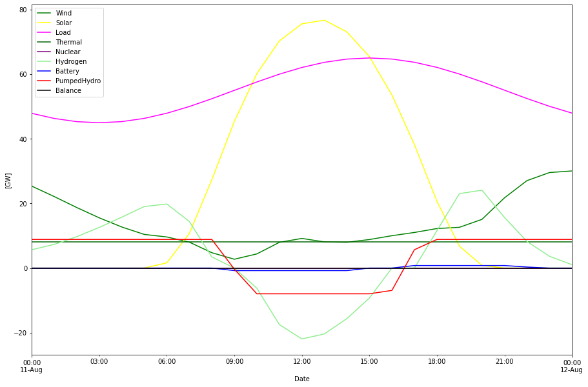The height and width of the screenshot is (387, 588).
Task: Click the 06:00 x-axis tick label
Action: (x=167, y=362)
